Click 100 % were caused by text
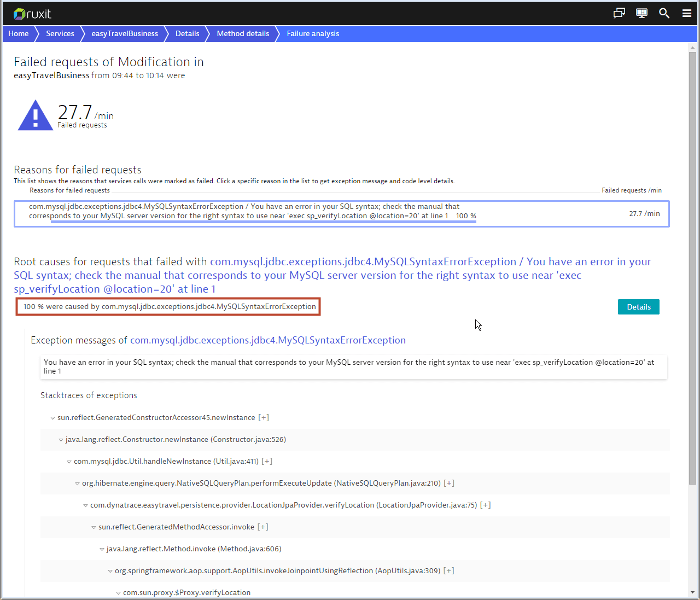 (x=168, y=306)
